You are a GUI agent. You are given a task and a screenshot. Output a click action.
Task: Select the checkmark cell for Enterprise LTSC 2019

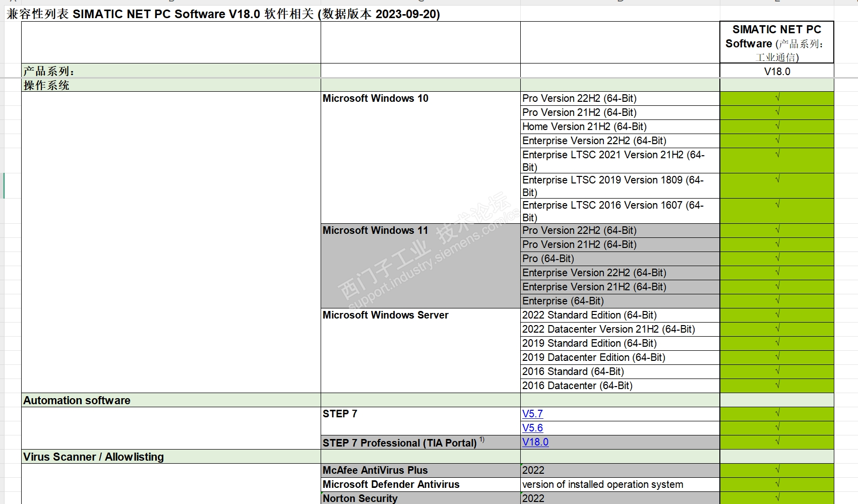point(777,185)
